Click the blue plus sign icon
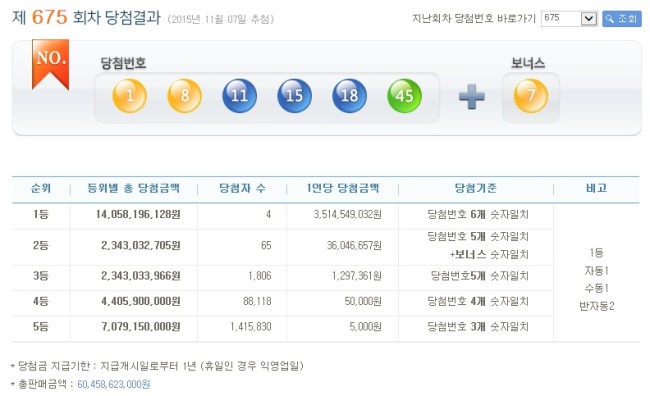This screenshot has height=396, width=650. 472,97
